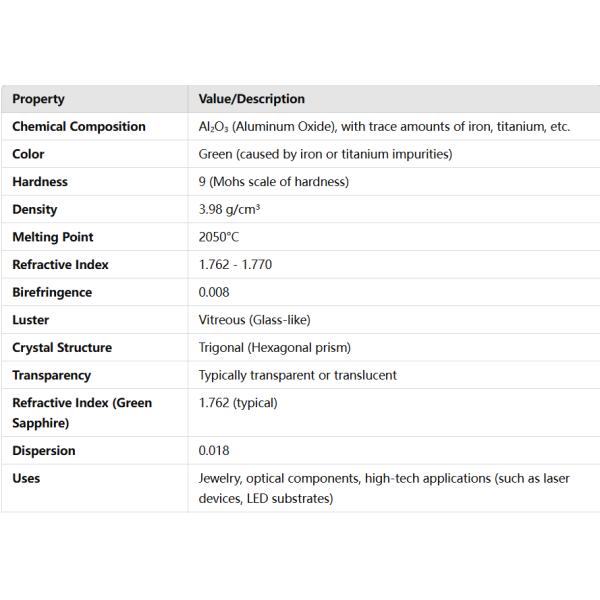
Task: Click the Uses description about jewelry
Action: point(384,488)
